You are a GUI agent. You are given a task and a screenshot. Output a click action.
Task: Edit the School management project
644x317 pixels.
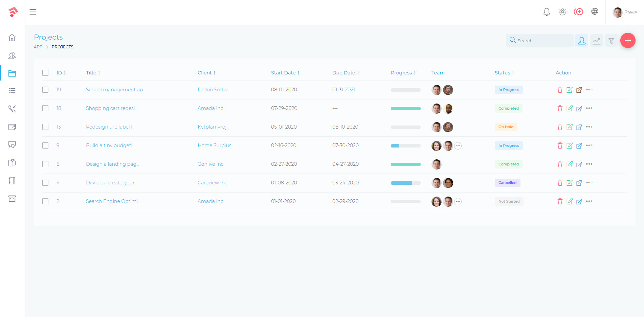click(570, 90)
